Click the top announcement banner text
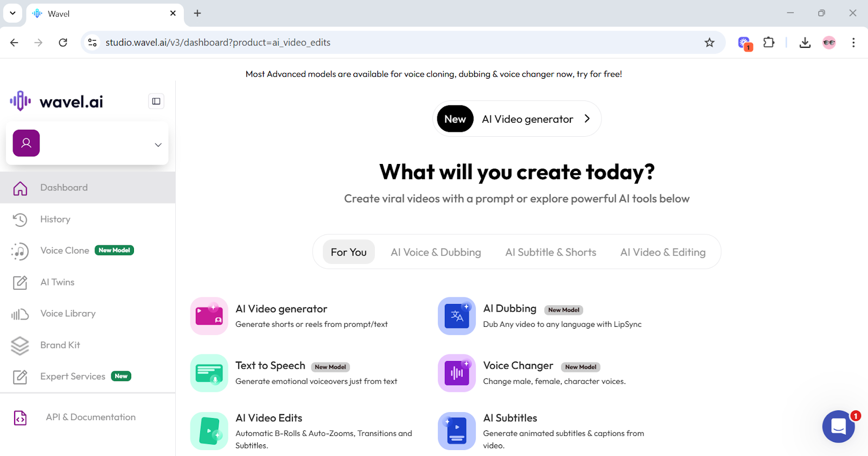 (x=433, y=74)
